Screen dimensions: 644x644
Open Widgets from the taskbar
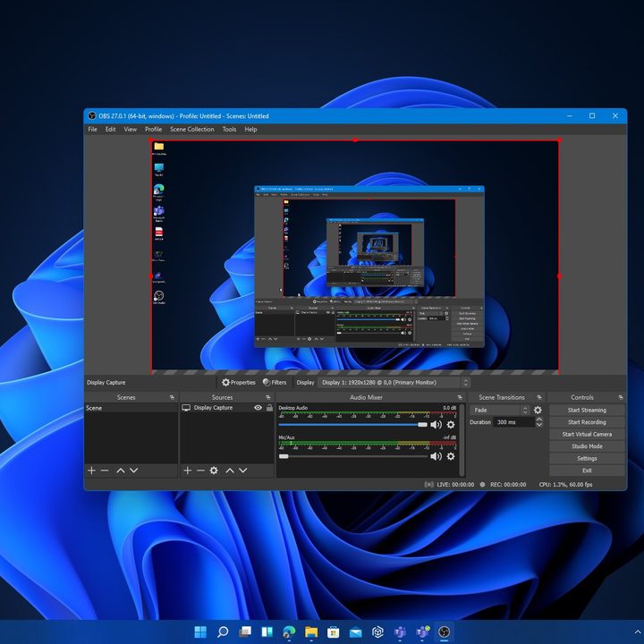tap(267, 631)
